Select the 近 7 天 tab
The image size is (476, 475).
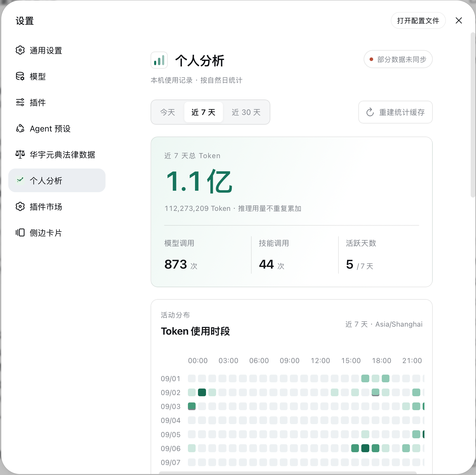pyautogui.click(x=203, y=112)
